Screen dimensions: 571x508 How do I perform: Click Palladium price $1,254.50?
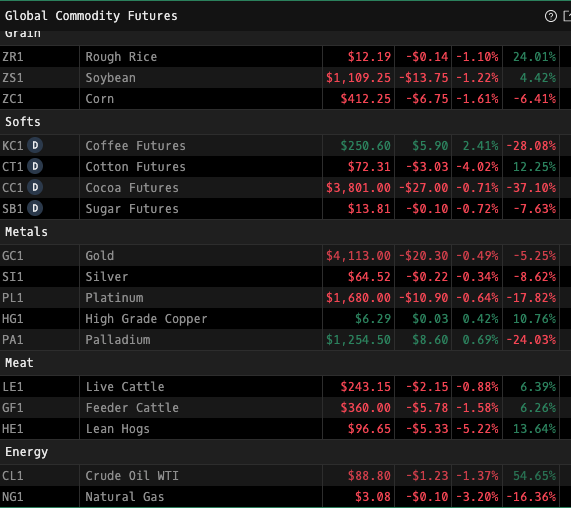[x=358, y=340]
